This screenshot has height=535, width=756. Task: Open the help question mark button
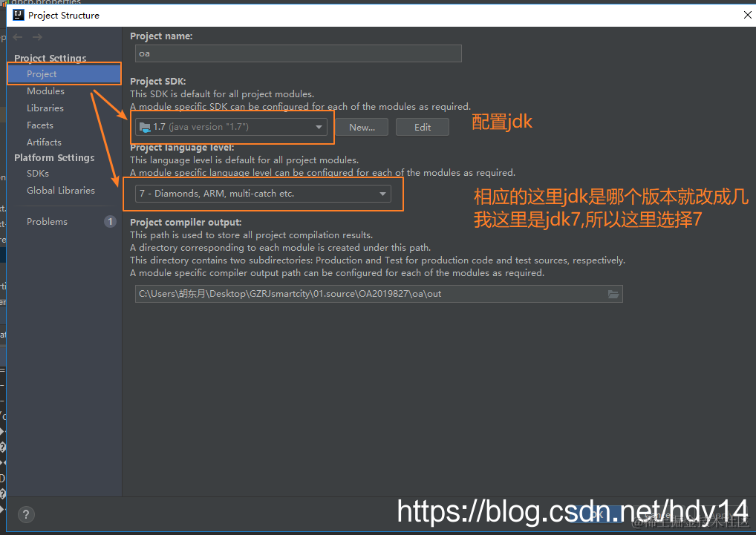tap(26, 514)
